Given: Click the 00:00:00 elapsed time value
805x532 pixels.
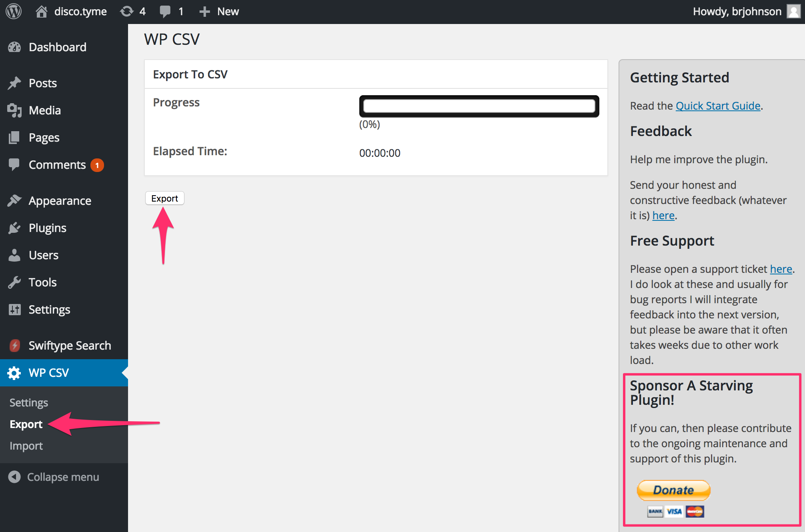Looking at the screenshot, I should (x=380, y=153).
